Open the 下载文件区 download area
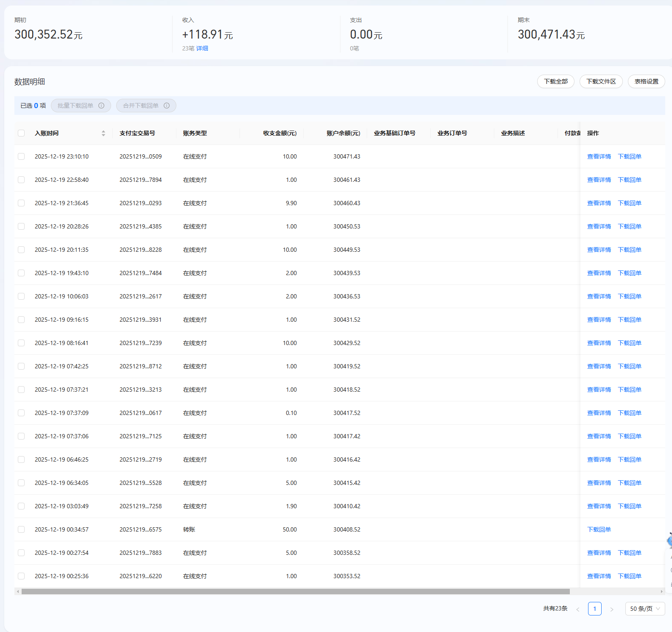 [601, 81]
